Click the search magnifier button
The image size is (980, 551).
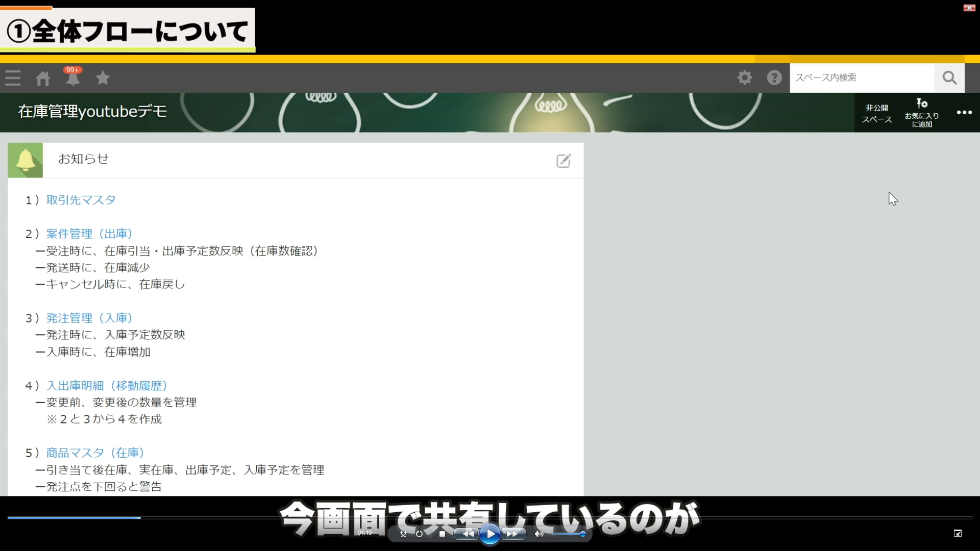click(x=949, y=78)
